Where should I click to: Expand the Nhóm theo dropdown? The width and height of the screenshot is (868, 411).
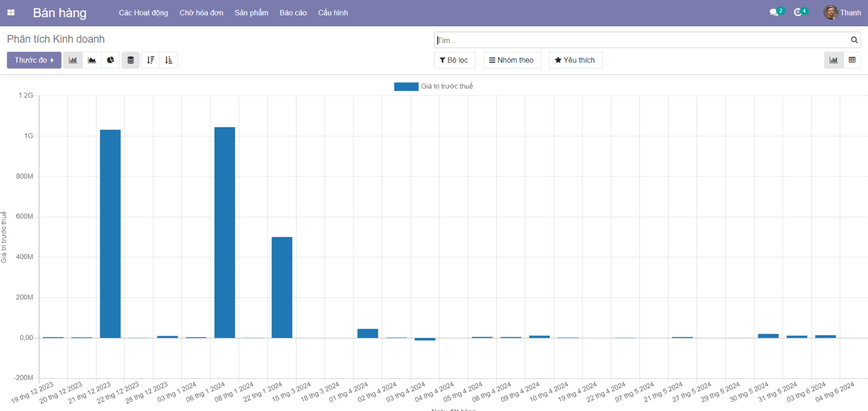pyautogui.click(x=512, y=60)
